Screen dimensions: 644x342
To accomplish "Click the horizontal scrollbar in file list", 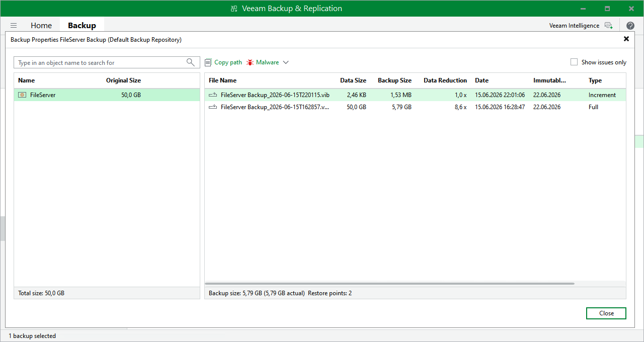I will coord(390,284).
